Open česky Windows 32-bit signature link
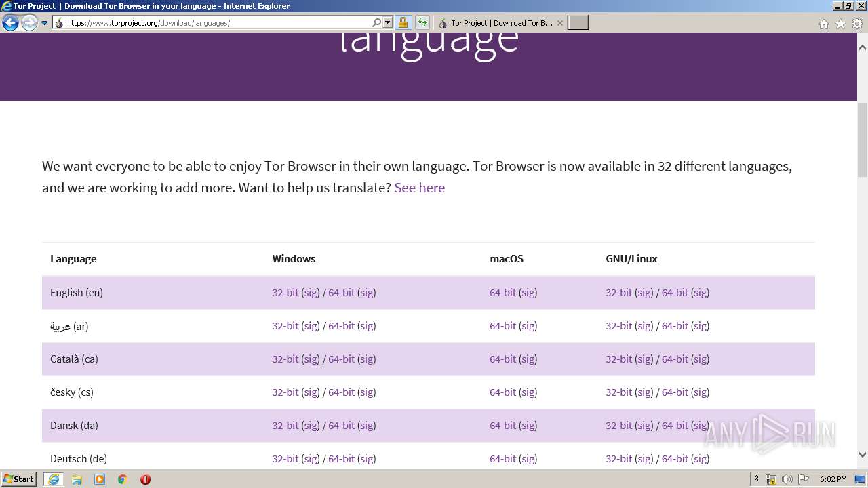 coord(311,392)
